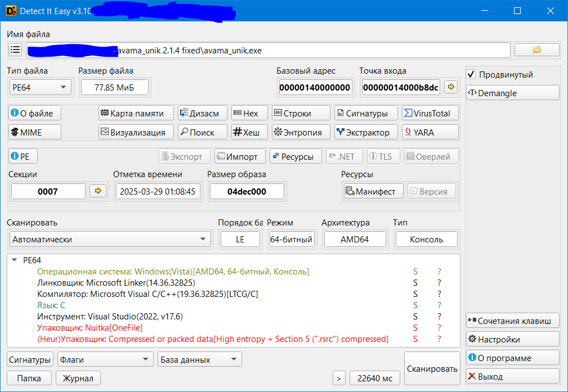Click the large 'Сканировать' scan button
The width and height of the screenshot is (568, 392).
pos(432,368)
